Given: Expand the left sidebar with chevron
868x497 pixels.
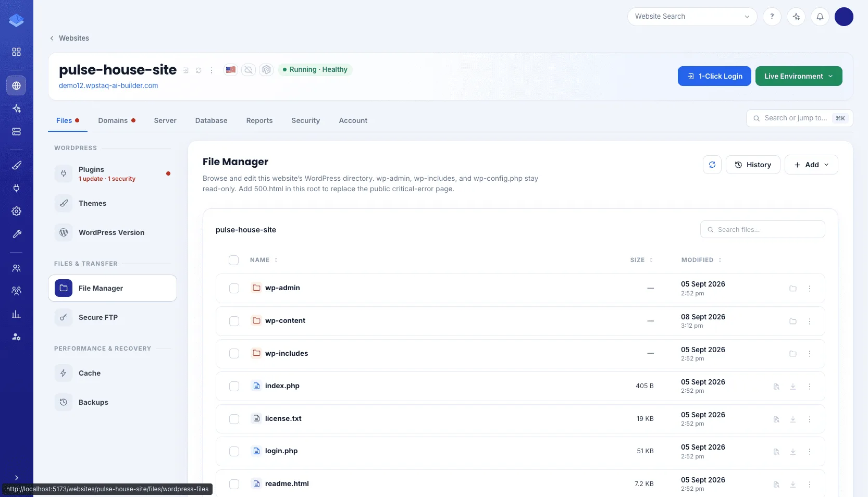Looking at the screenshot, I should [17, 478].
